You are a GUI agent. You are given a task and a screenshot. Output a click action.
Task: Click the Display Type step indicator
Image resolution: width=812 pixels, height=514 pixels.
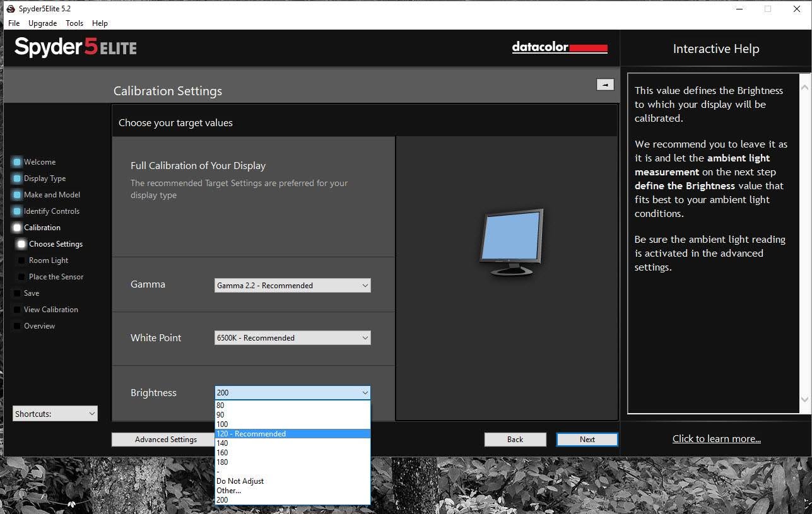[x=17, y=178]
